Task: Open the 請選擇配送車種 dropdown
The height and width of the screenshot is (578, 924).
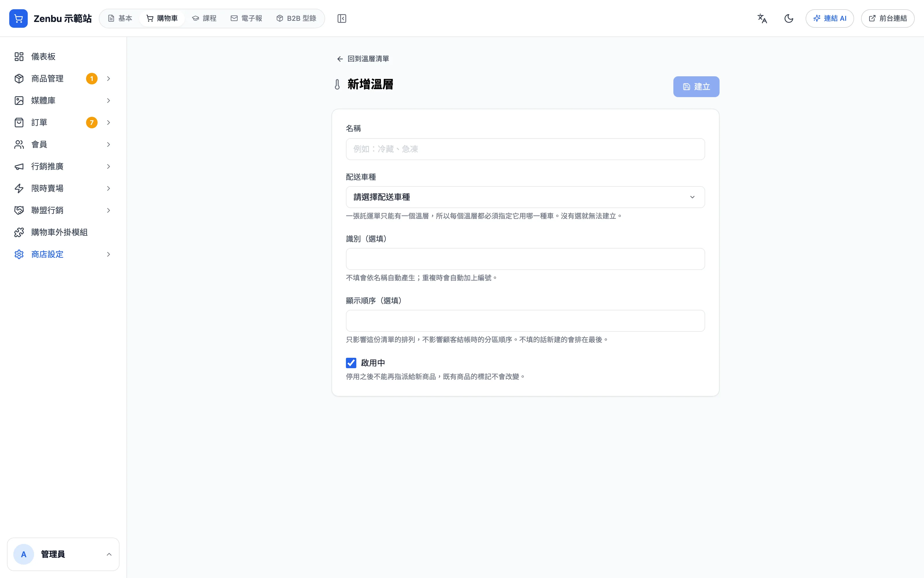Action: [525, 197]
